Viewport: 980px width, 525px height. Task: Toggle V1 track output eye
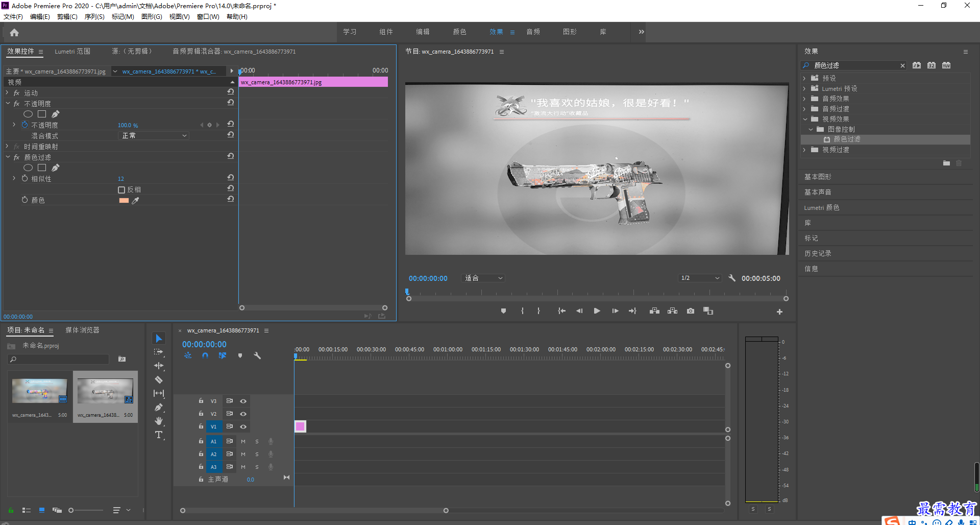tap(243, 427)
